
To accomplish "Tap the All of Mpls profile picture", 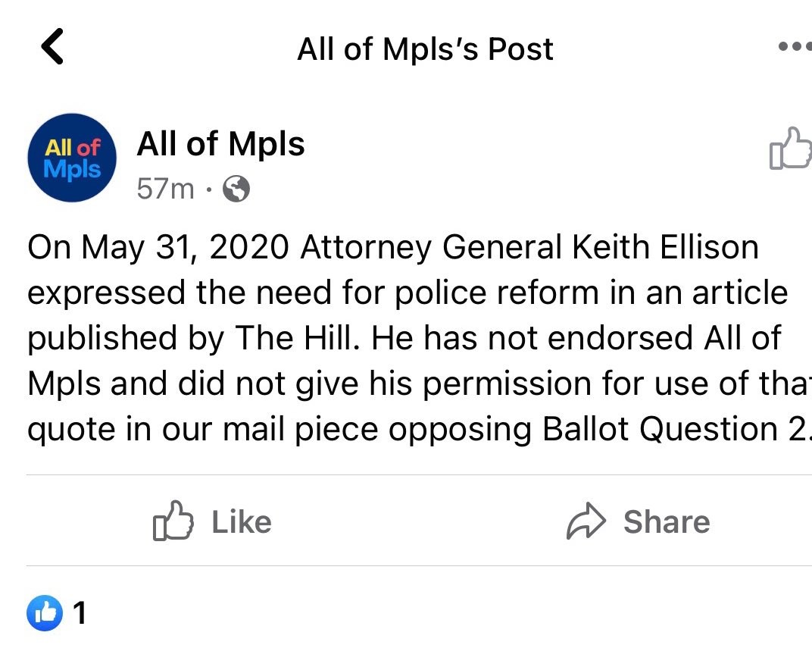I will [x=72, y=158].
